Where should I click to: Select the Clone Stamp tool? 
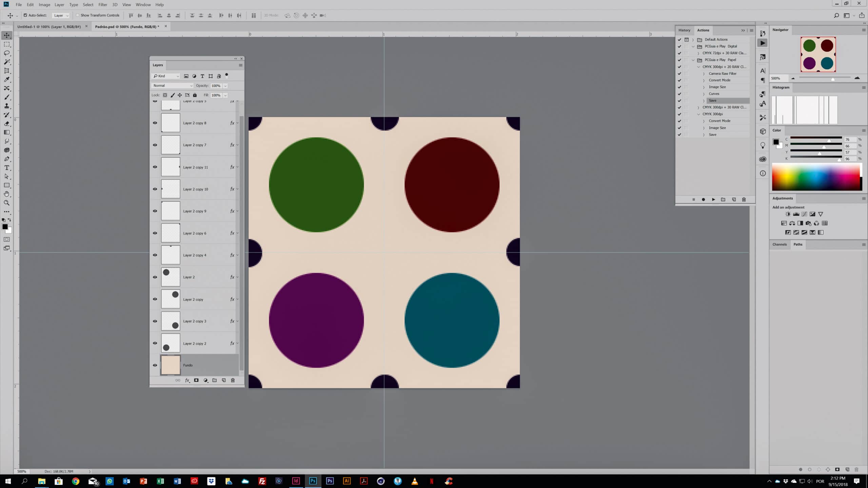(7, 106)
